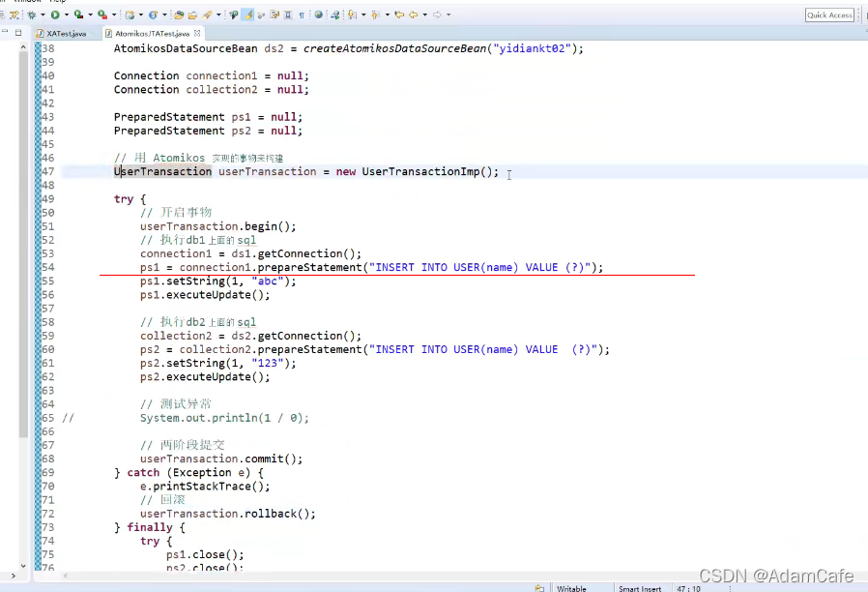The width and height of the screenshot is (868, 592).
Task: Expand the Coverage dropdown arrow
Action: (90, 15)
